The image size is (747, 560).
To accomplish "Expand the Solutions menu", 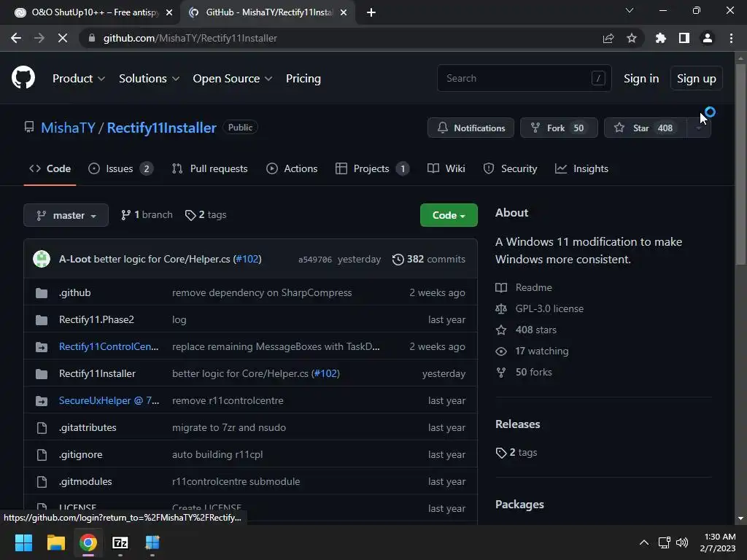I will click(149, 79).
